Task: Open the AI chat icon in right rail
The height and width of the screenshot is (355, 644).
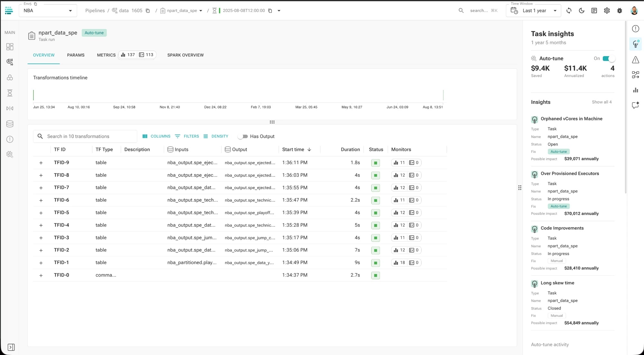Action: click(635, 105)
